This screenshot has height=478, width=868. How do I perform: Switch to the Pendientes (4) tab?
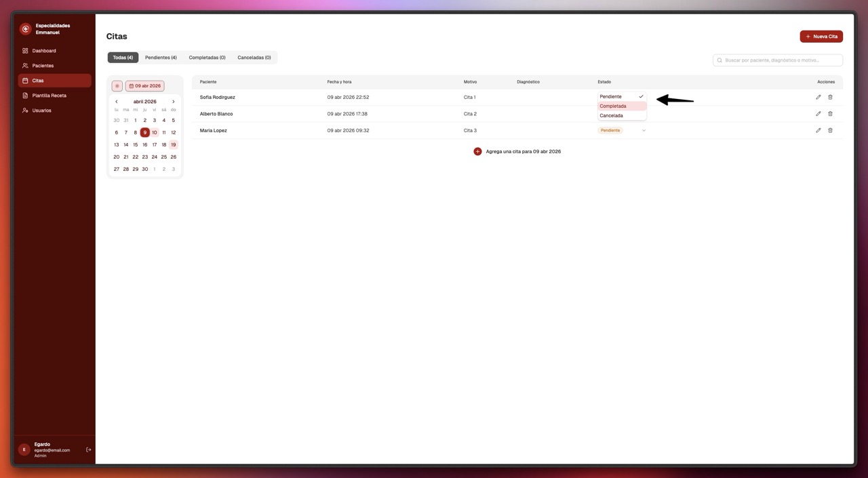click(x=161, y=58)
